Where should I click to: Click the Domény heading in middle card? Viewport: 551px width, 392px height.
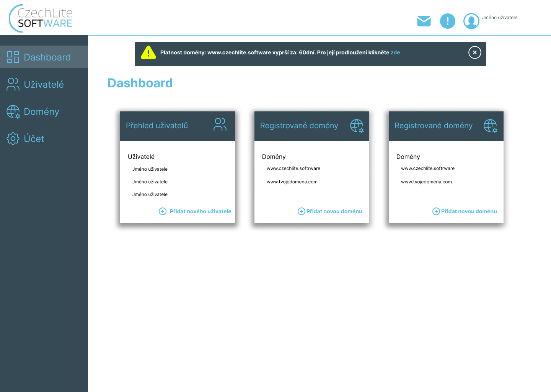point(274,157)
